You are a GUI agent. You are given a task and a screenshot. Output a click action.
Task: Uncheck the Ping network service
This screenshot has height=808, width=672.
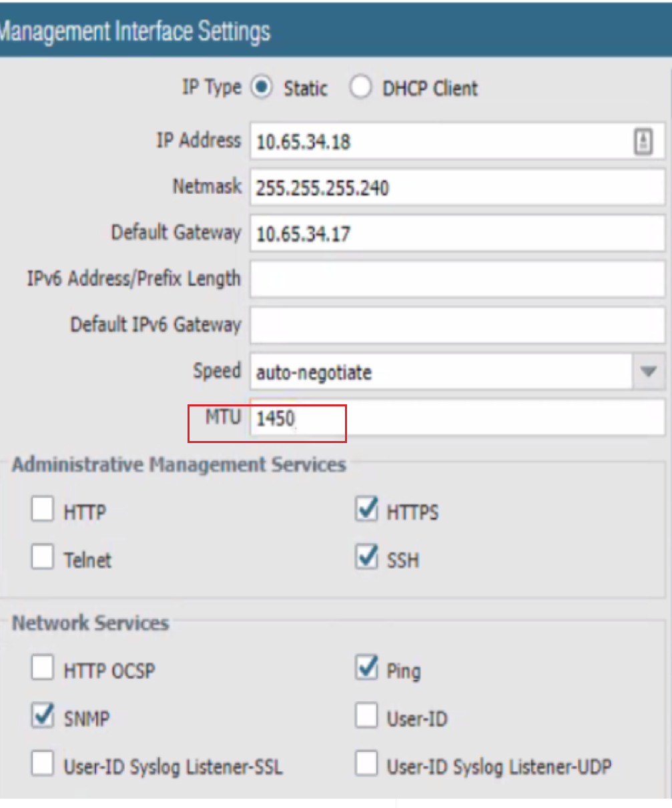click(x=366, y=669)
